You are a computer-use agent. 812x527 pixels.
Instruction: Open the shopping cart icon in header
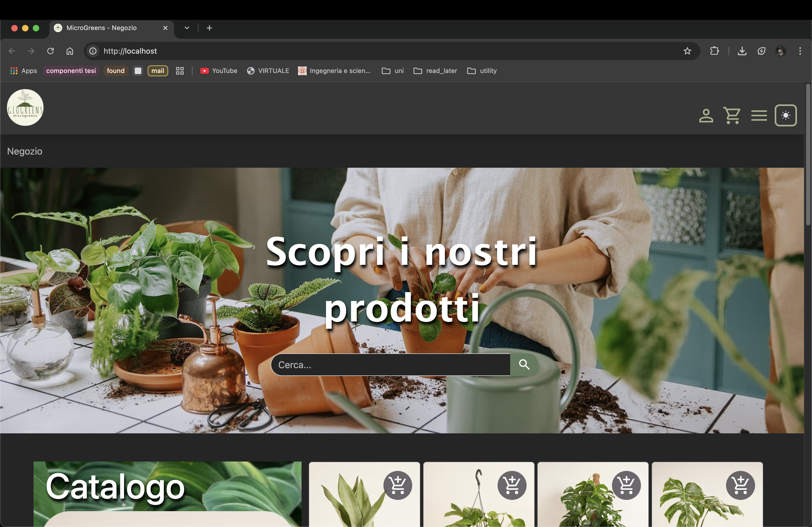[732, 116]
